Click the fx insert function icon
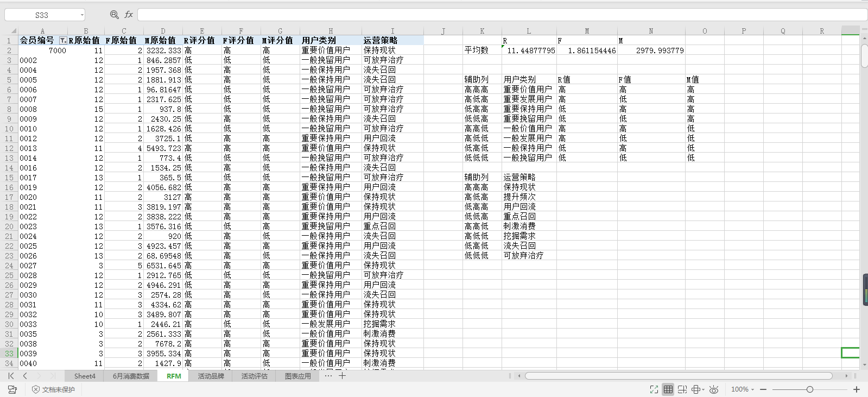The width and height of the screenshot is (868, 397). [x=129, y=15]
